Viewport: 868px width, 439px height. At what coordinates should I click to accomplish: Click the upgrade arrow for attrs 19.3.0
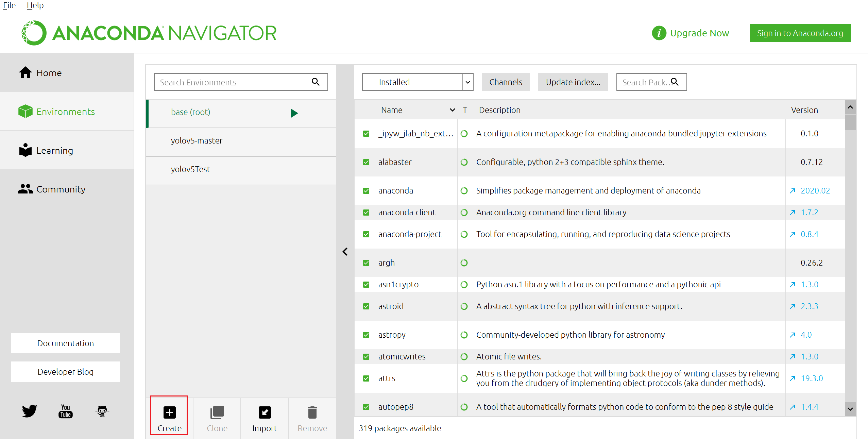[792, 378]
